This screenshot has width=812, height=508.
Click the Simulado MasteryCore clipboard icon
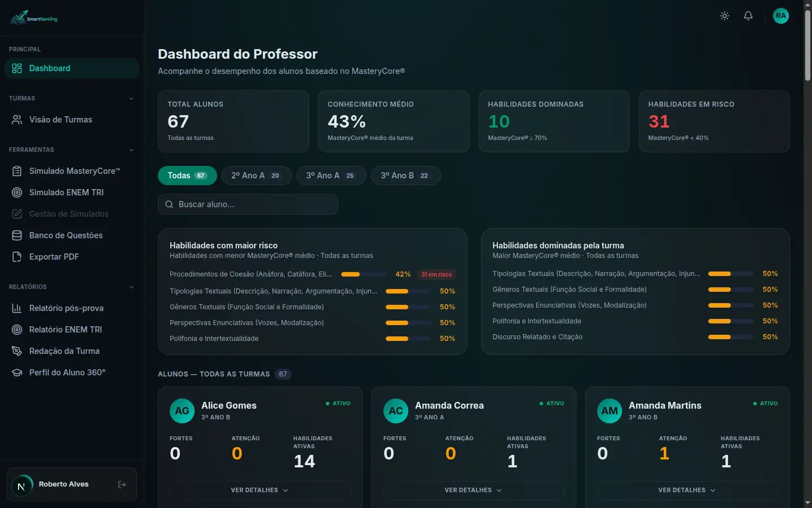[17, 171]
